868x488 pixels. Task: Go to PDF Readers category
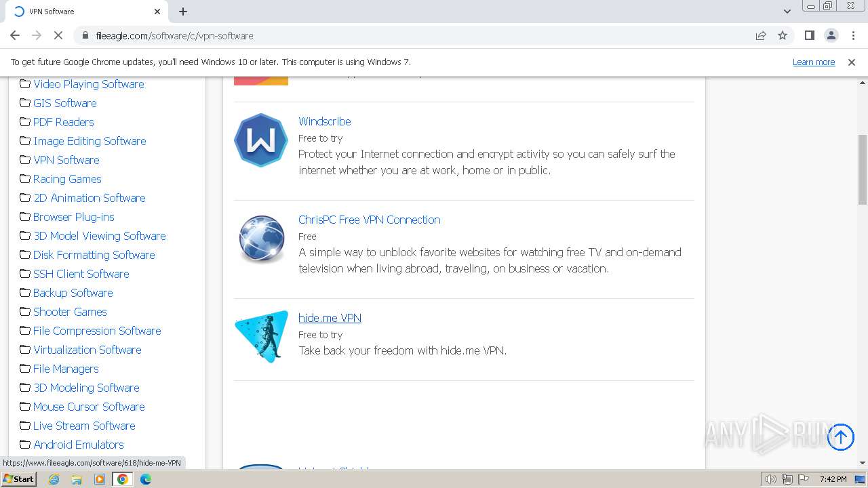pyautogui.click(x=64, y=122)
